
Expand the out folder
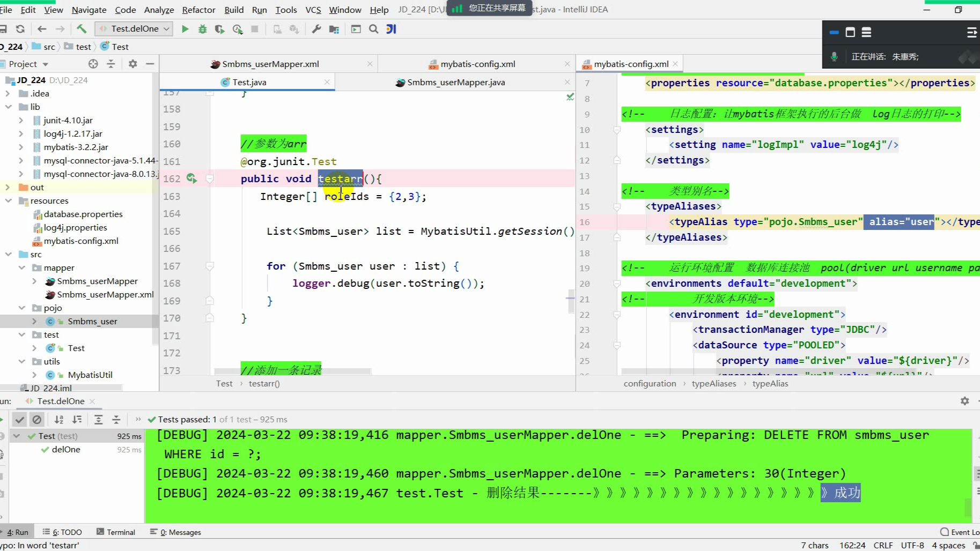click(x=8, y=187)
